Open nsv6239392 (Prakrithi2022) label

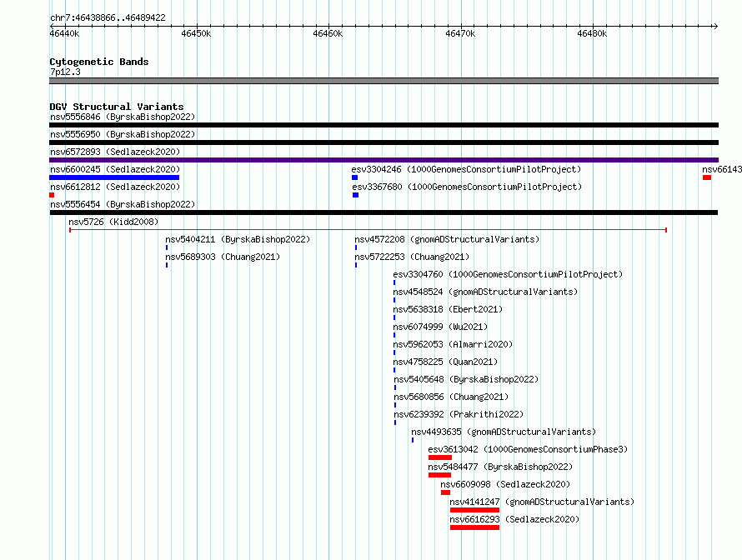[x=459, y=414]
